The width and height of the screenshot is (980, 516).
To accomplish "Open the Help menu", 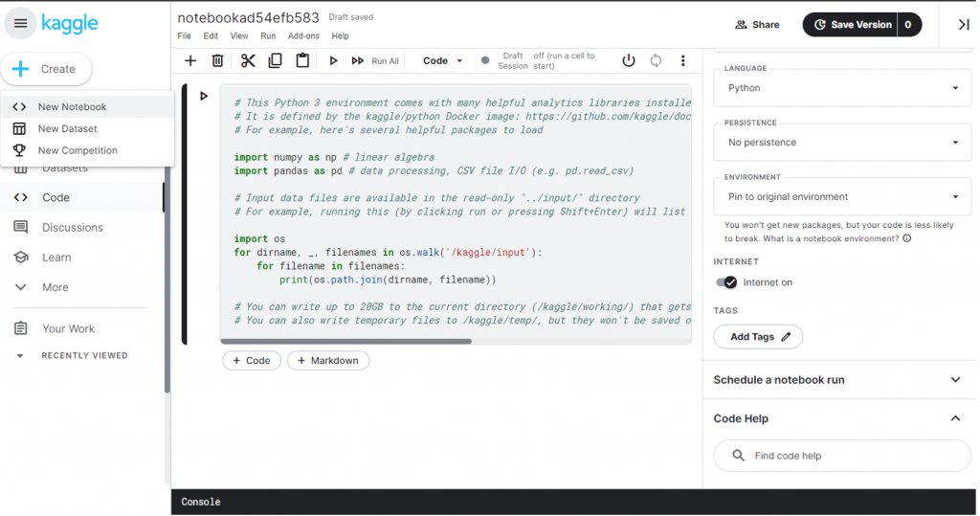I will pyautogui.click(x=340, y=36).
